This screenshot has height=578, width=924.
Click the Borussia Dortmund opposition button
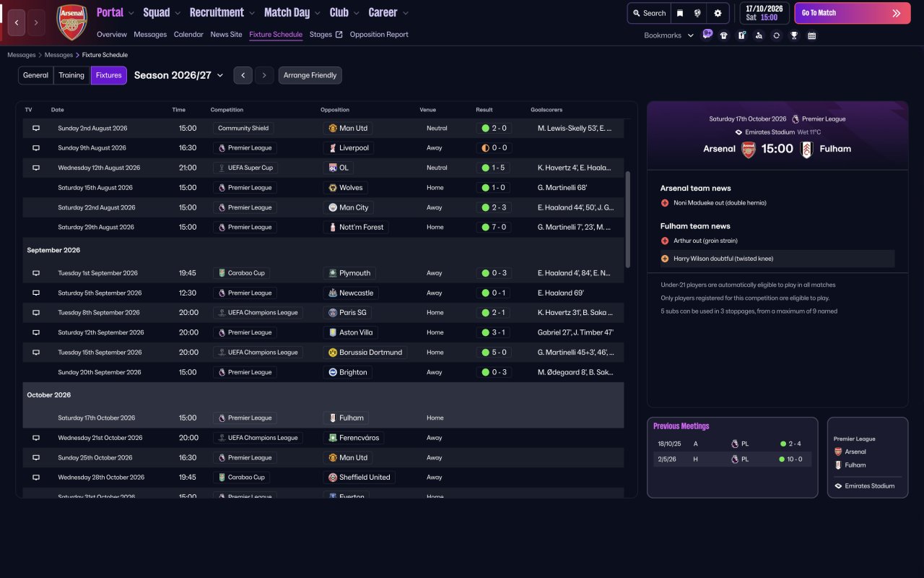(x=365, y=353)
